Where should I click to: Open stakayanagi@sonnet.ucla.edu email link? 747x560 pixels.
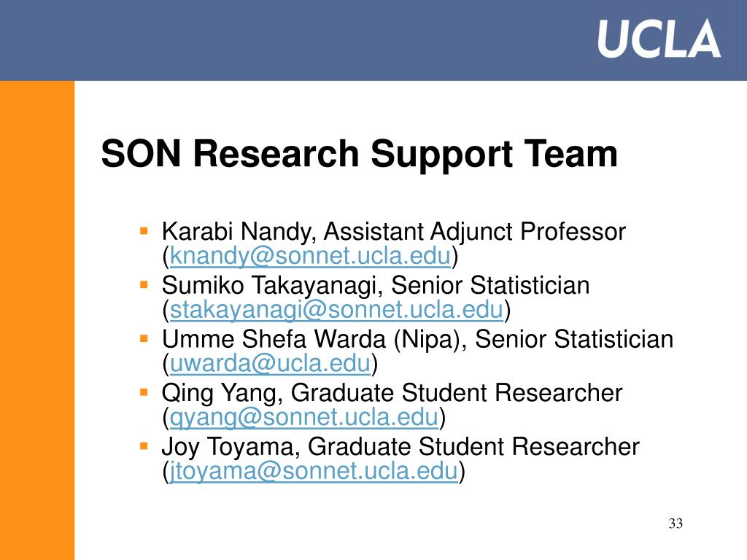(x=336, y=310)
